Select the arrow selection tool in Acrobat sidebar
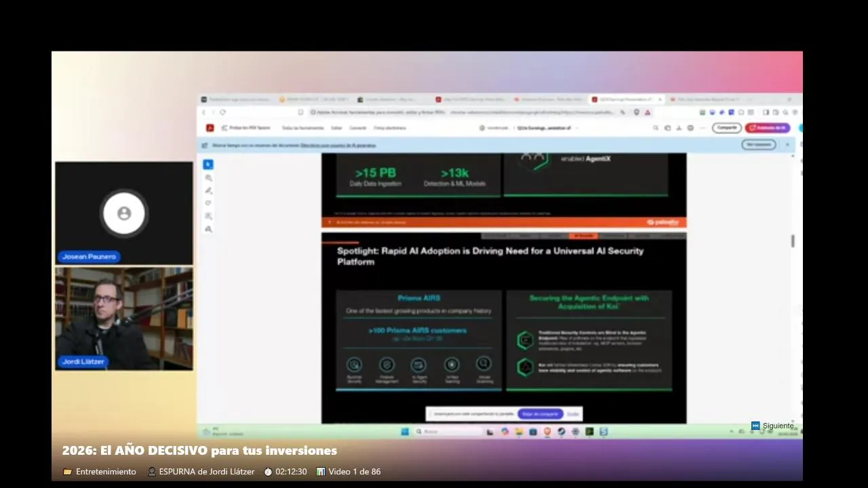868x488 pixels. (x=208, y=164)
